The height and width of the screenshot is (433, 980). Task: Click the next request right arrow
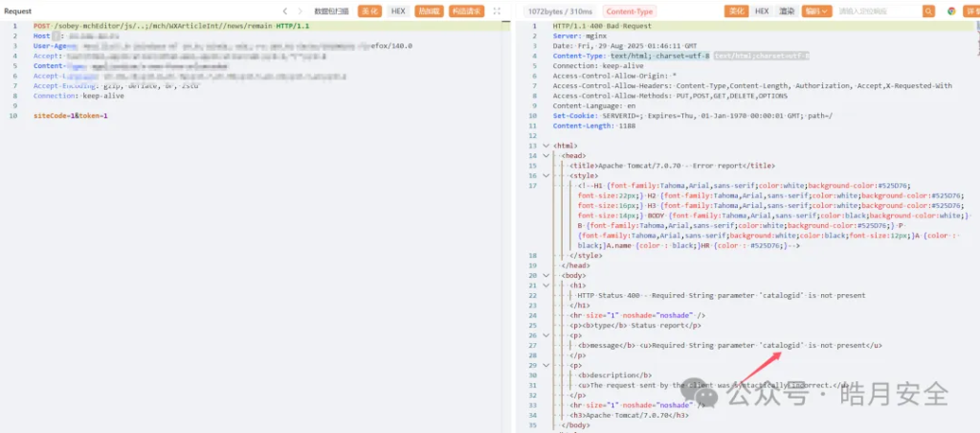click(x=301, y=11)
